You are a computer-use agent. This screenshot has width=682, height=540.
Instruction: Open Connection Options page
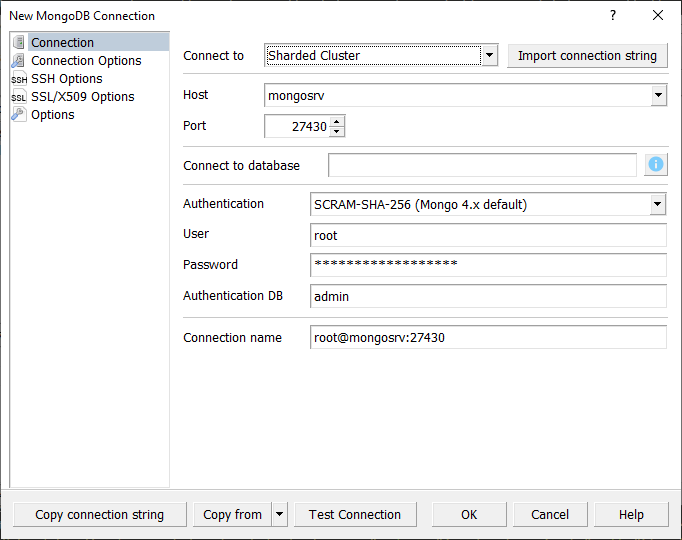pos(86,61)
